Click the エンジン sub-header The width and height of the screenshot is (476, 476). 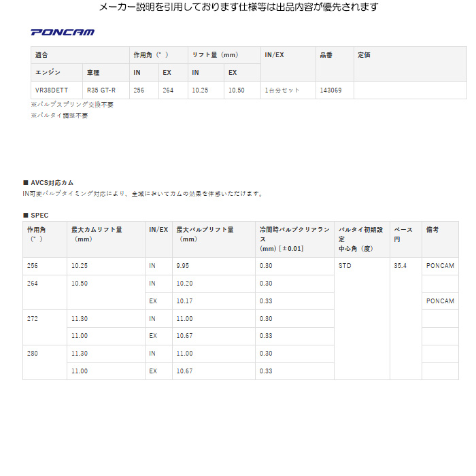pos(56,72)
